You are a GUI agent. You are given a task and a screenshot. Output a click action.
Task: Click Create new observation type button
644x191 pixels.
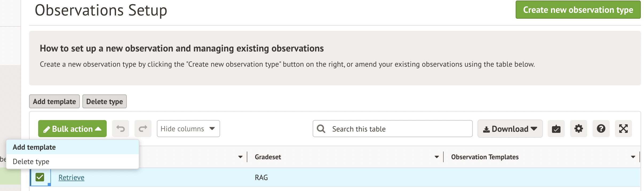coord(578,10)
